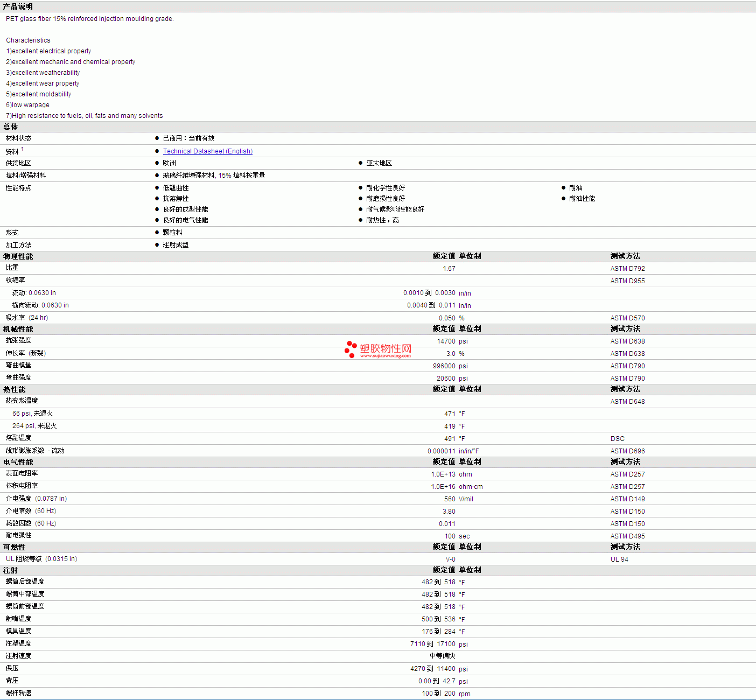The height and width of the screenshot is (700, 756).
Task: Click the 注射 section header
Action: point(10,570)
